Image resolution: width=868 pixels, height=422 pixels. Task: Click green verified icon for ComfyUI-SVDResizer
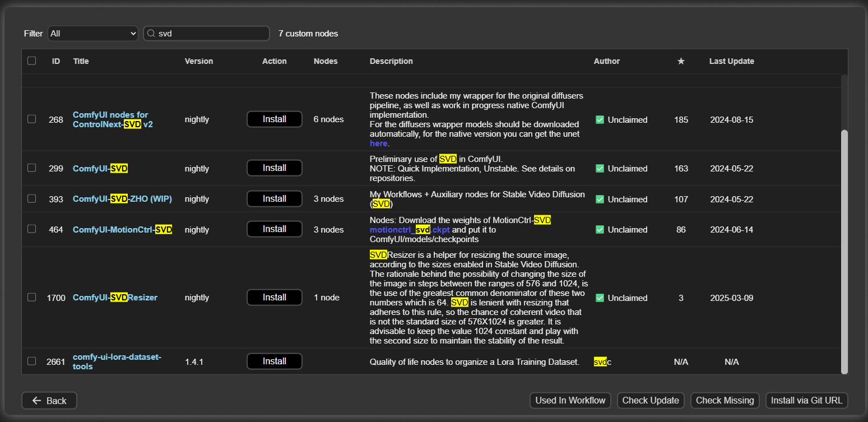(600, 298)
